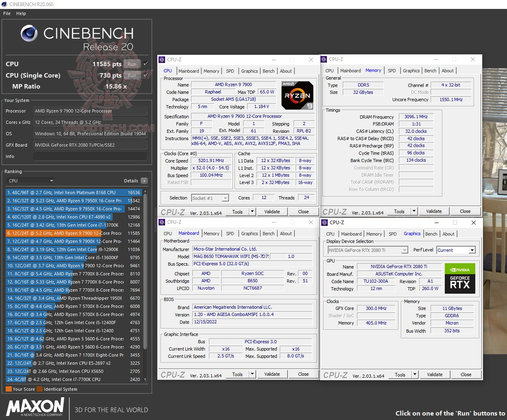This screenshot has height=420, width=507.
Task: Click the Cinebench logo sphere icon
Action: [x=29, y=33]
